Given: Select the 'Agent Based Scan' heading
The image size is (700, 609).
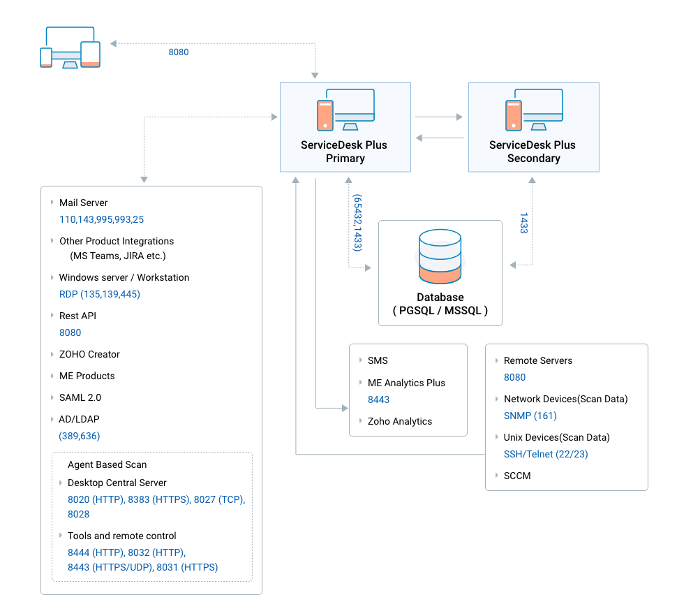Looking at the screenshot, I should point(107,464).
